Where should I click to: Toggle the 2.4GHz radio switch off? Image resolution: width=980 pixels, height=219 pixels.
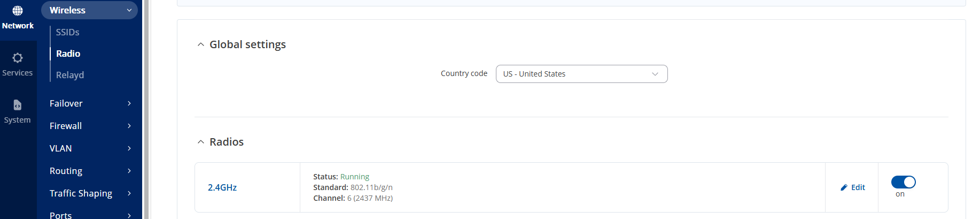[x=903, y=183]
